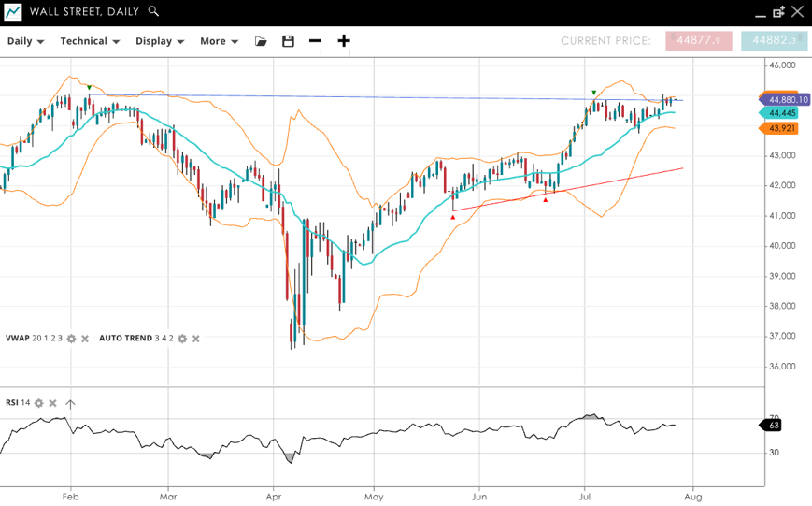This screenshot has height=506, width=812.
Task: Click the 44,880.10 current price label on axis
Action: [x=788, y=99]
